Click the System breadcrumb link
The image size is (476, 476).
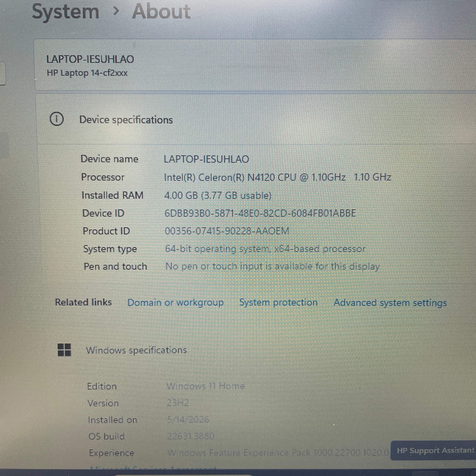point(65,12)
